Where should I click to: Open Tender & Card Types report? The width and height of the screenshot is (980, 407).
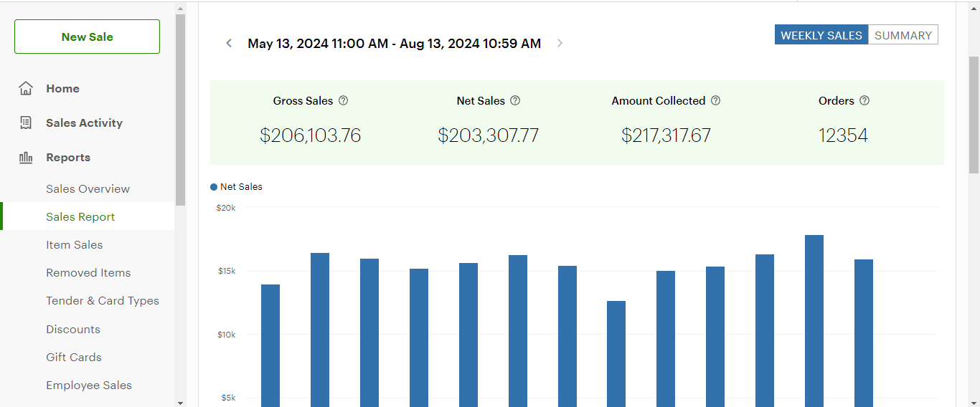point(103,301)
